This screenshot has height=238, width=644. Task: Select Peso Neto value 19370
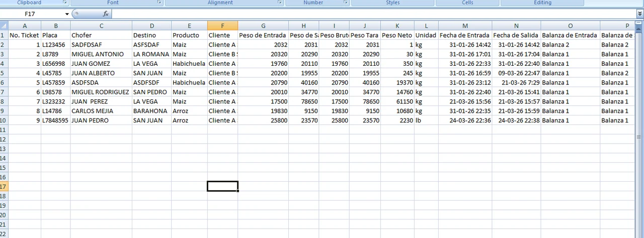pos(397,82)
